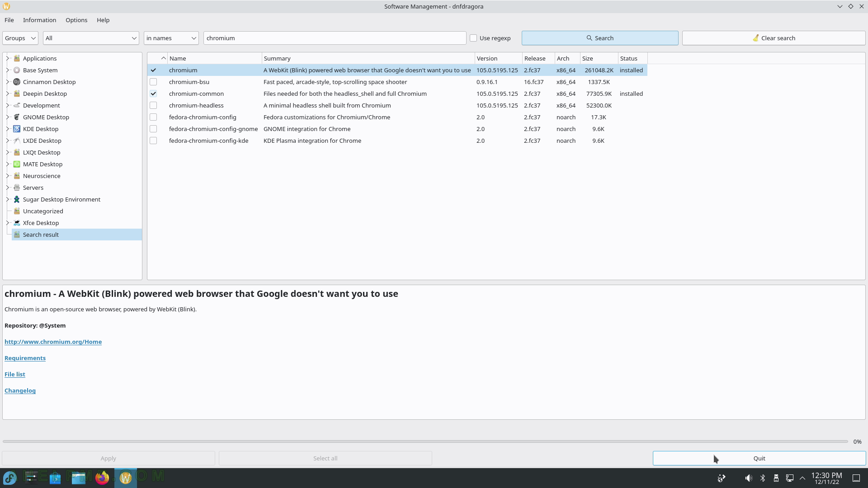The width and height of the screenshot is (868, 488).
Task: Uncheck the chromium-common package checkbox
Action: (x=153, y=94)
